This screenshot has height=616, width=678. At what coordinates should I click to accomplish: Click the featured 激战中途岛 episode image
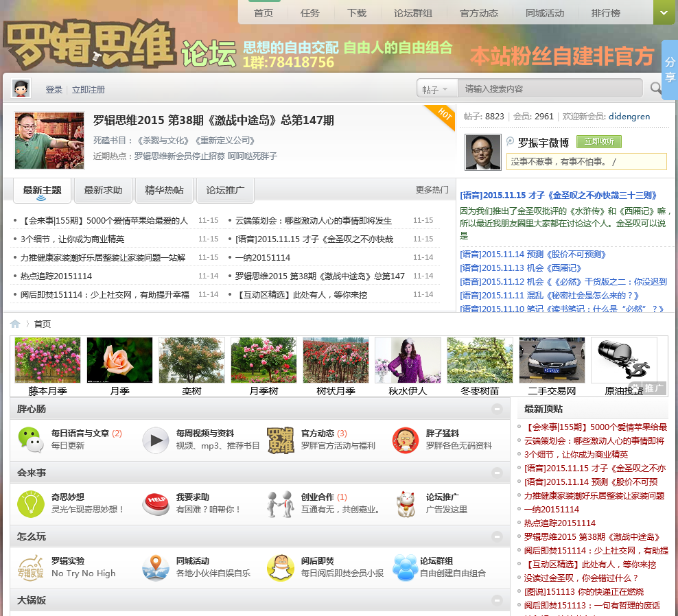[x=49, y=141]
